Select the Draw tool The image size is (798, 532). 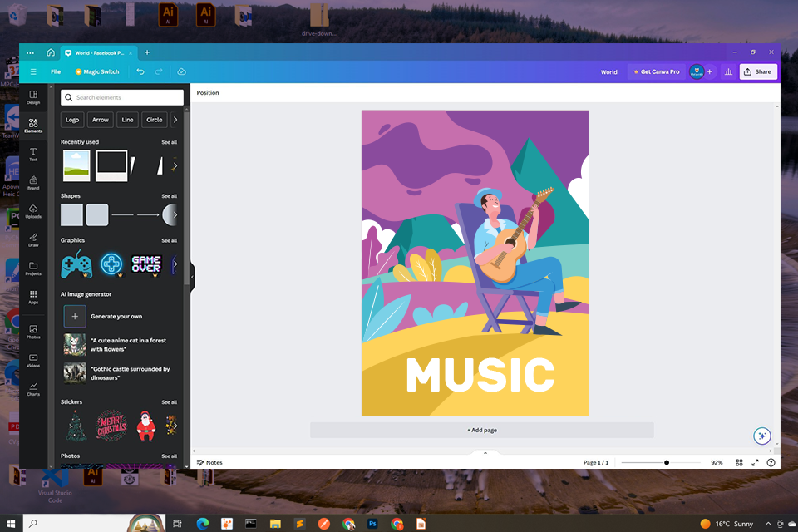point(33,239)
